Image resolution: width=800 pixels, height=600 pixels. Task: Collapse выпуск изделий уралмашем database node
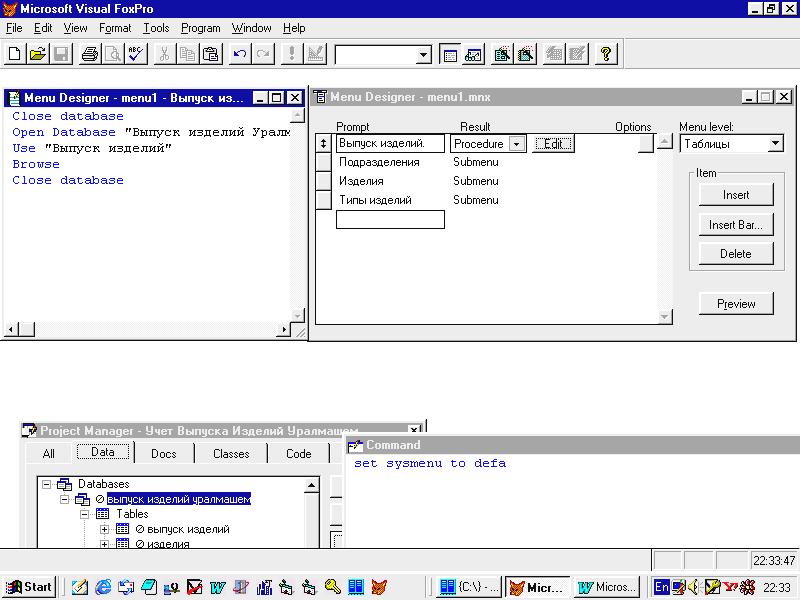[x=64, y=499]
